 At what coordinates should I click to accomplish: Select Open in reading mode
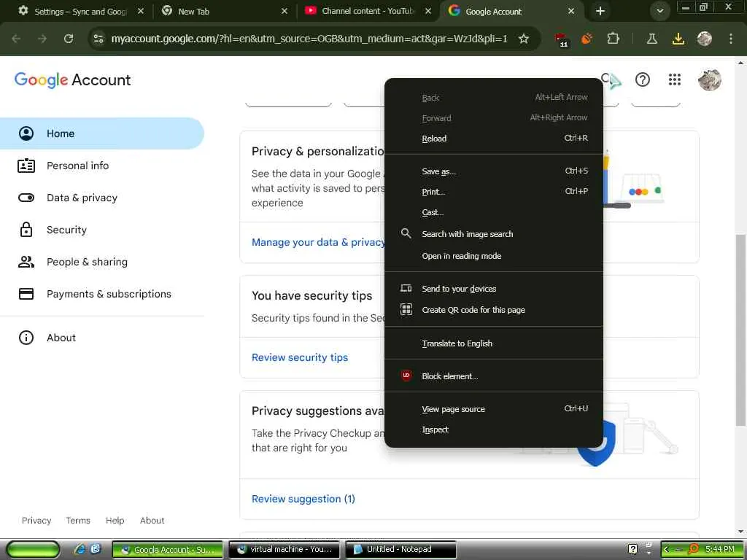(494, 256)
